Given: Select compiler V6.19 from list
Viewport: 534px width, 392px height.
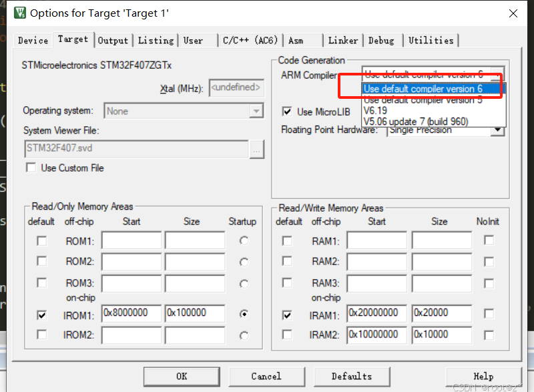Looking at the screenshot, I should tap(433, 111).
